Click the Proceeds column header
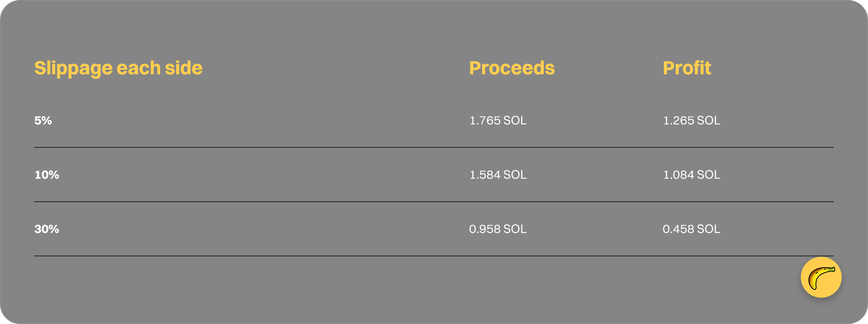868x324 pixels. click(x=512, y=68)
